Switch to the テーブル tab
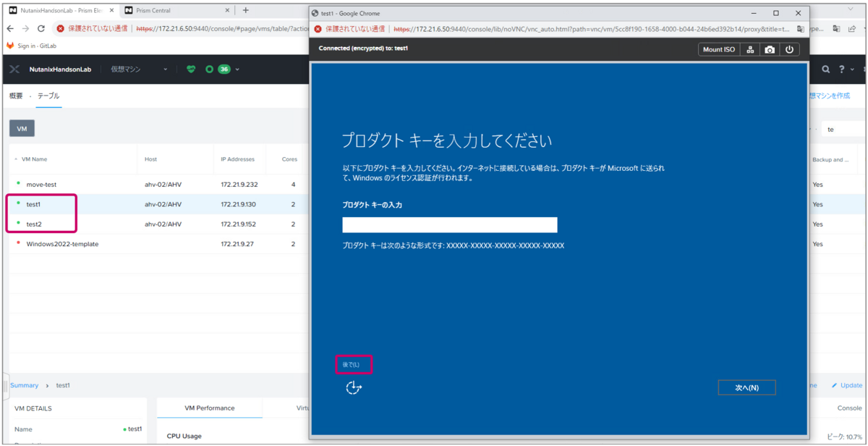This screenshot has width=868, height=446. pos(48,96)
